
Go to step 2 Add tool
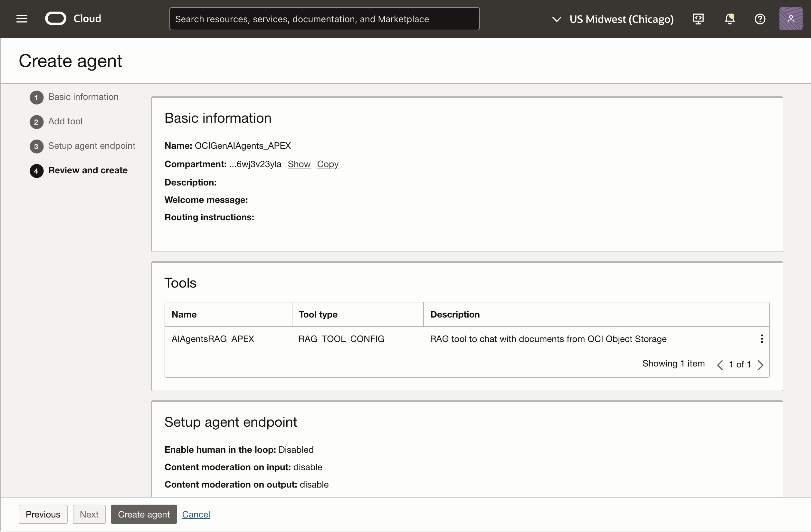tap(65, 121)
